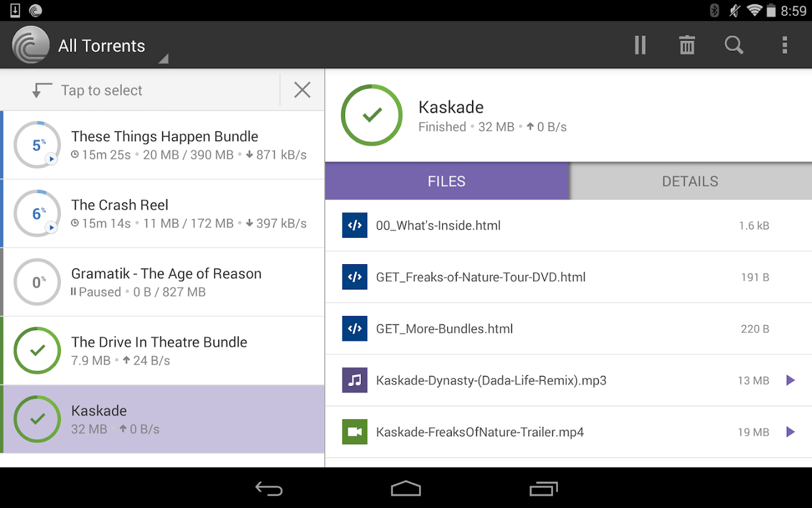Tap the Android home navigation button
The height and width of the screenshot is (508, 812).
tap(406, 489)
